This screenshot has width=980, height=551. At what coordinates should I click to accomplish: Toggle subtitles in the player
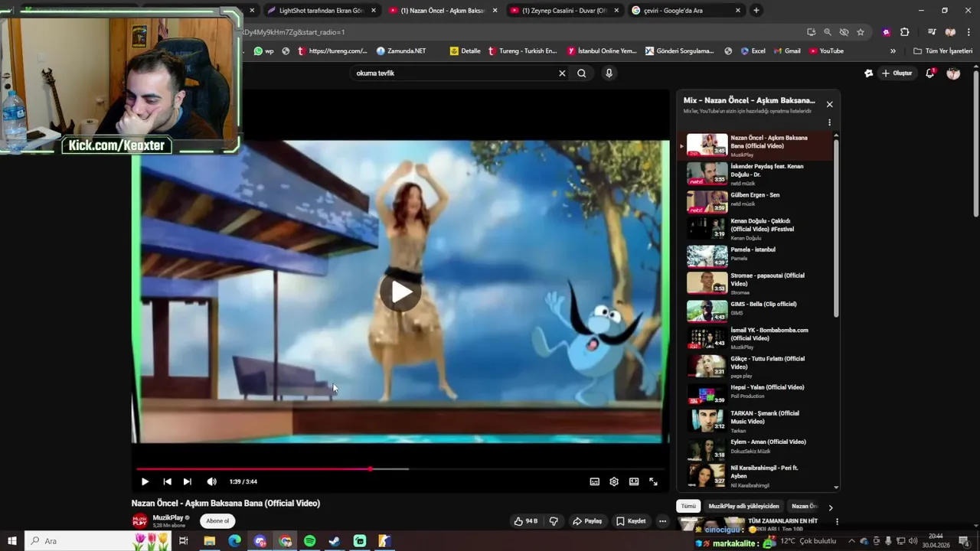[594, 481]
